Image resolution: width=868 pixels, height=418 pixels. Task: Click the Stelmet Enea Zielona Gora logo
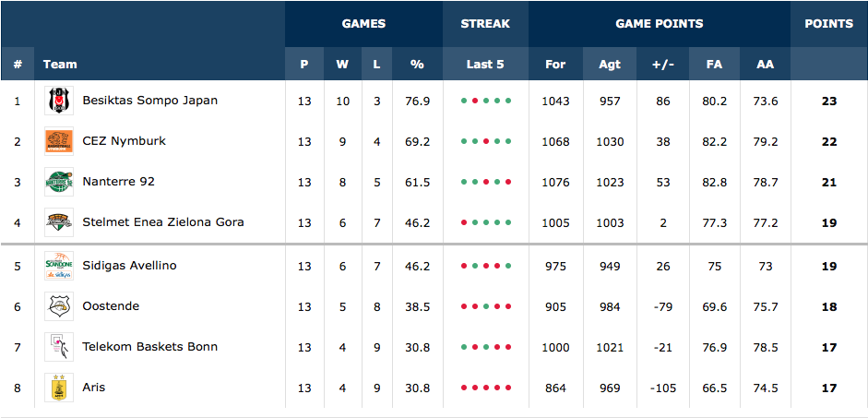59,222
